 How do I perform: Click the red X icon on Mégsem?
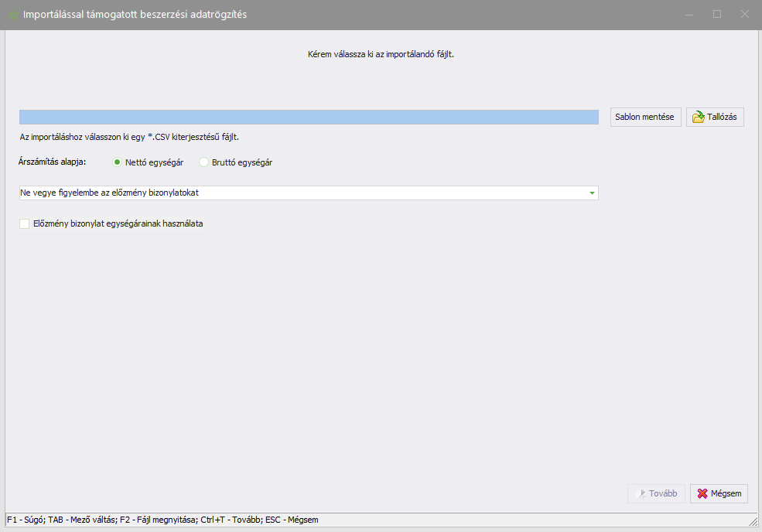click(x=702, y=493)
